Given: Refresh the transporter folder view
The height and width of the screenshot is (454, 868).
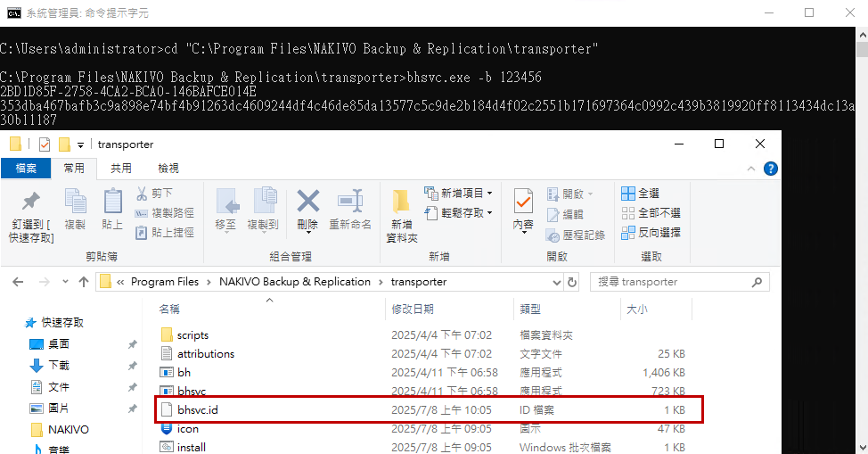Looking at the screenshot, I should point(572,282).
